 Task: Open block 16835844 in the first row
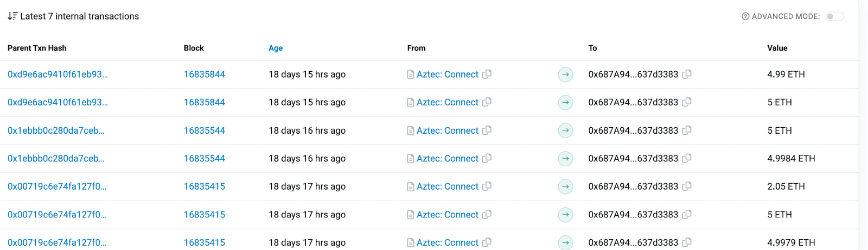[204, 74]
